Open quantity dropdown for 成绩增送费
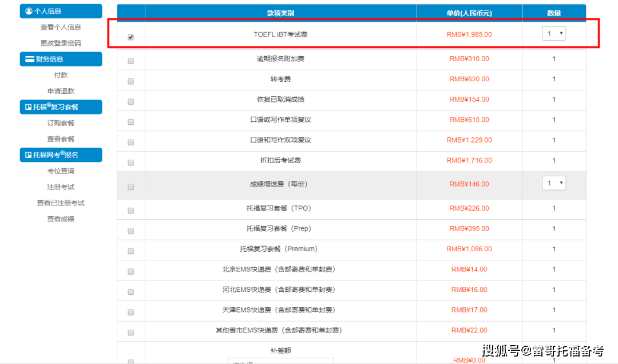The height and width of the screenshot is (364, 618). pos(554,183)
